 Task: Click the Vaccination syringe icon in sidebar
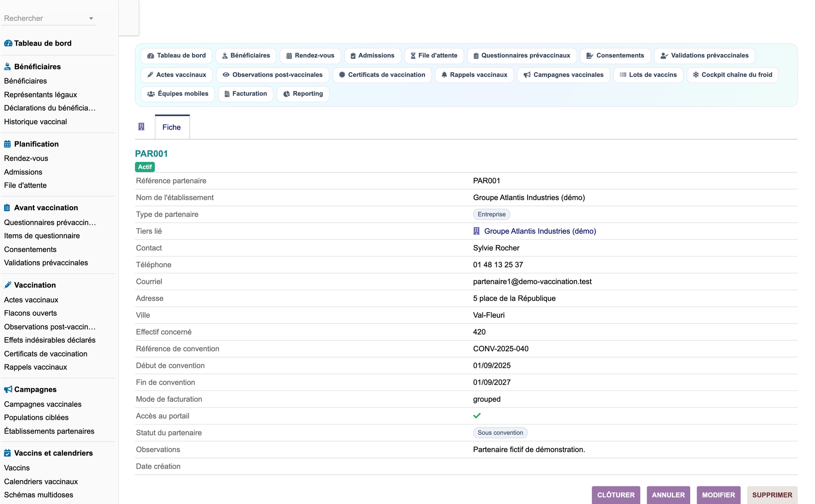pos(8,285)
